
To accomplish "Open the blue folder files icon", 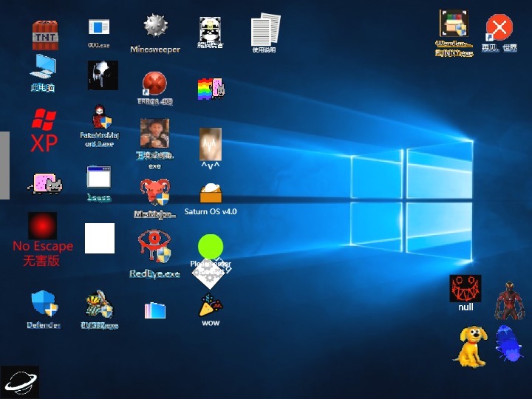I will [155, 310].
